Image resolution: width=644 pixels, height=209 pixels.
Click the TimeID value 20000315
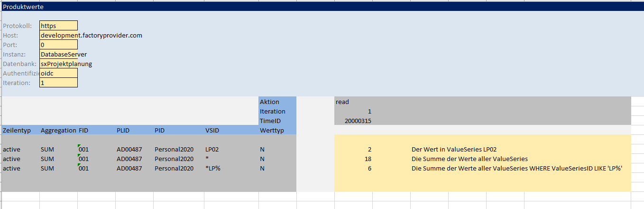353,121
